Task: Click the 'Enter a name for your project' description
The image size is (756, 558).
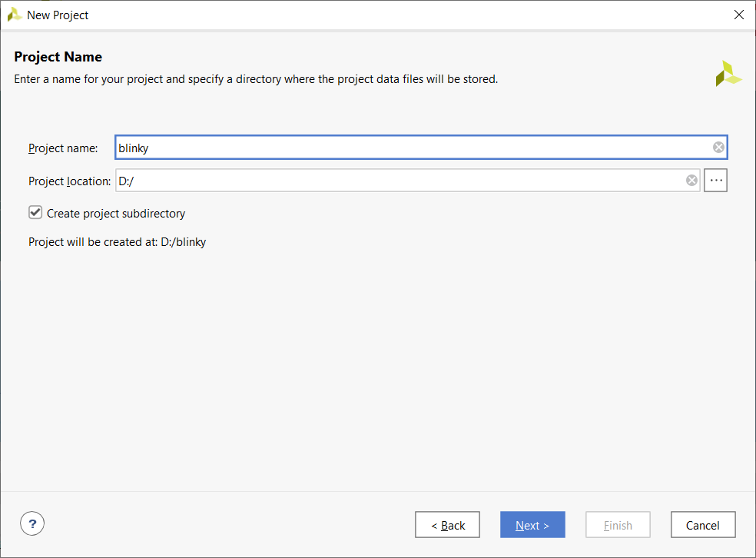Action: point(256,79)
